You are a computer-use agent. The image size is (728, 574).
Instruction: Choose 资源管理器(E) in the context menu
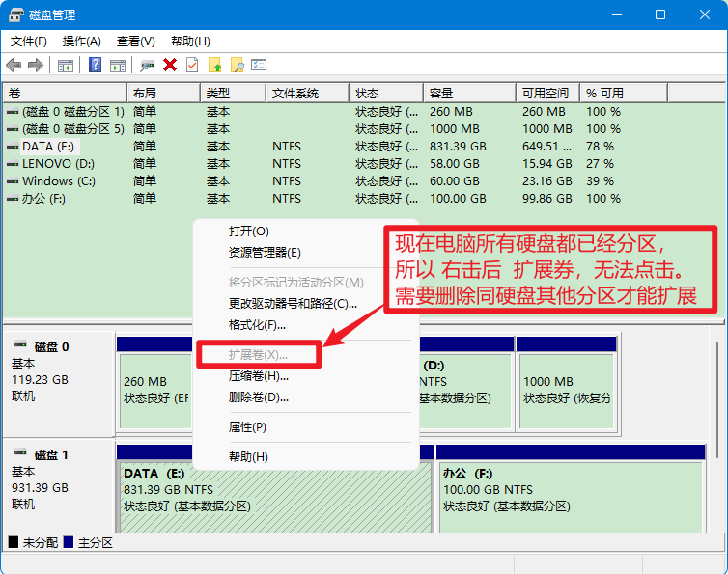click(306, 253)
